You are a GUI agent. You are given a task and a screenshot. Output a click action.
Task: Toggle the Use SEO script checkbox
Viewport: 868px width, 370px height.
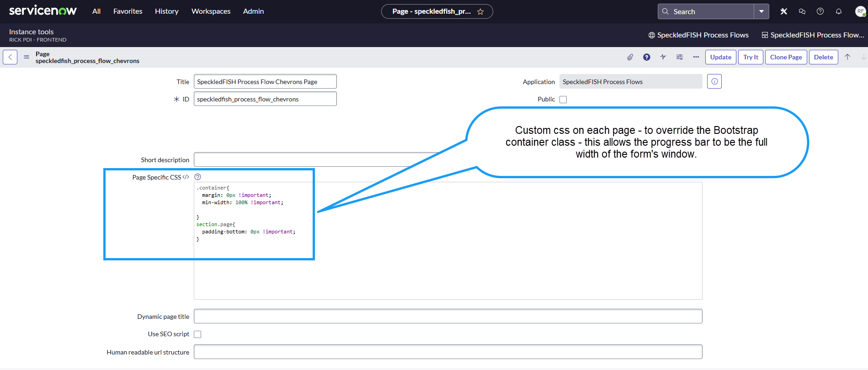197,334
